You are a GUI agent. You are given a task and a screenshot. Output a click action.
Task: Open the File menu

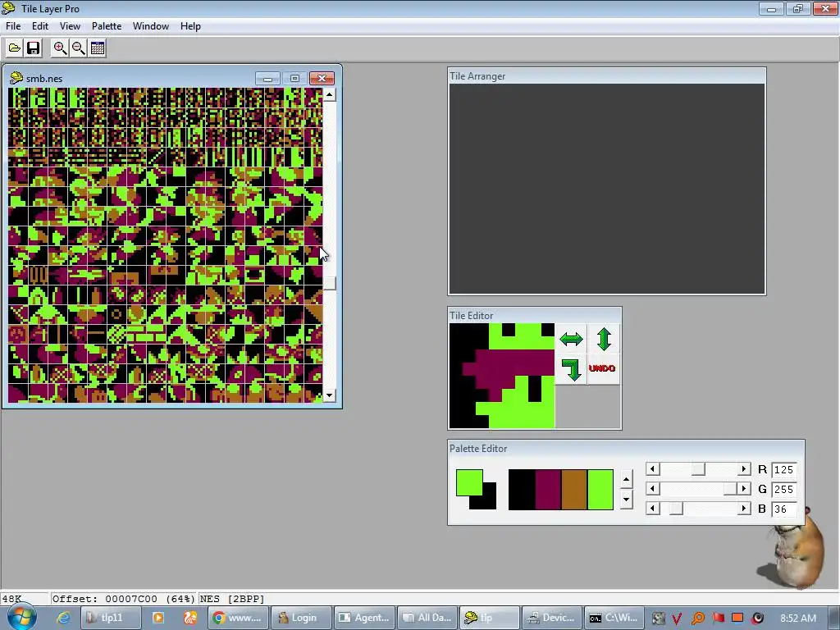tap(13, 25)
